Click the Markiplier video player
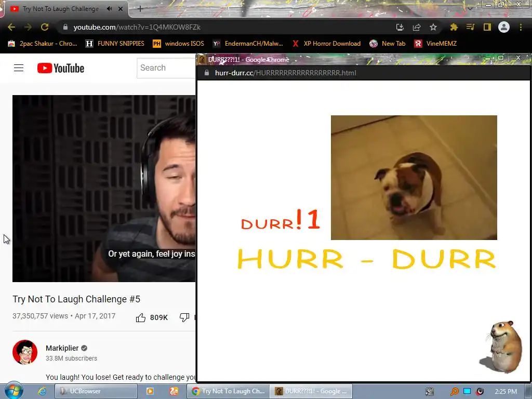The height and width of the screenshot is (399, 532). [x=104, y=188]
